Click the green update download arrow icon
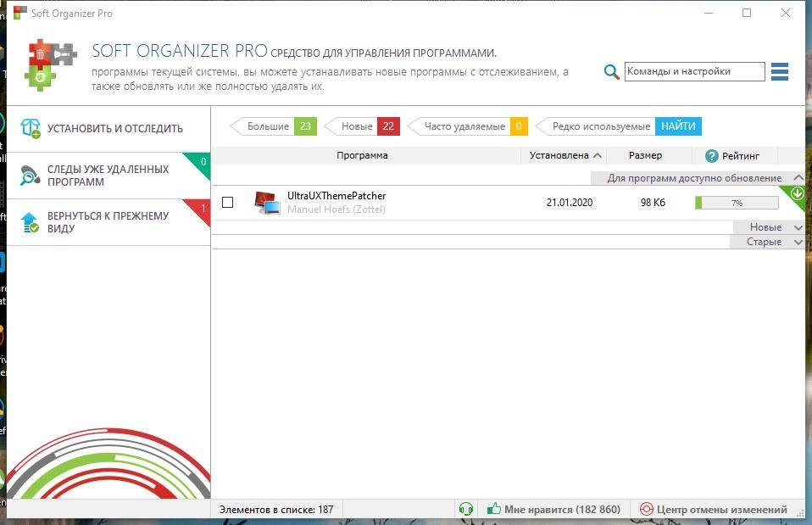 (x=797, y=194)
